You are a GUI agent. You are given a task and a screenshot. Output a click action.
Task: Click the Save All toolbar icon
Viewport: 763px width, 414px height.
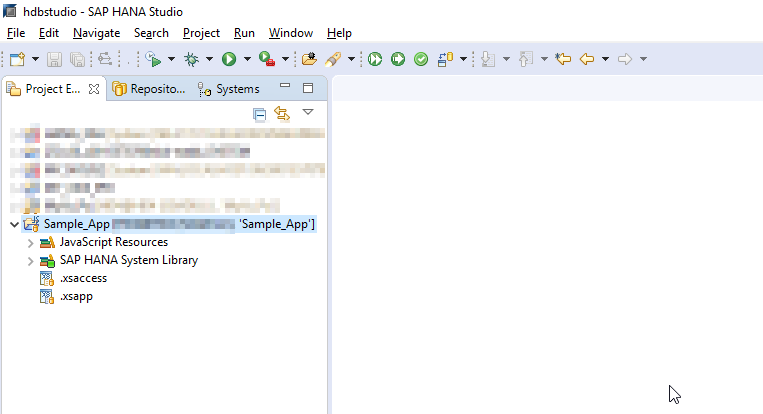[77, 59]
